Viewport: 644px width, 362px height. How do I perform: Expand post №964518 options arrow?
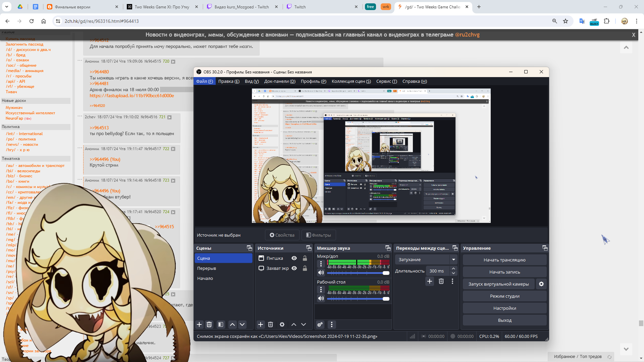[x=173, y=181]
